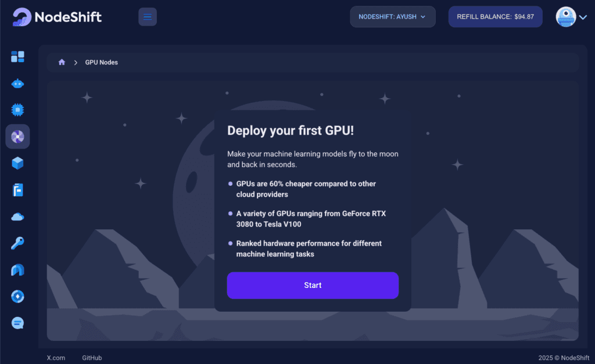The height and width of the screenshot is (364, 595).
Task: Open the dashboard grid icon in sidebar
Action: (x=17, y=57)
